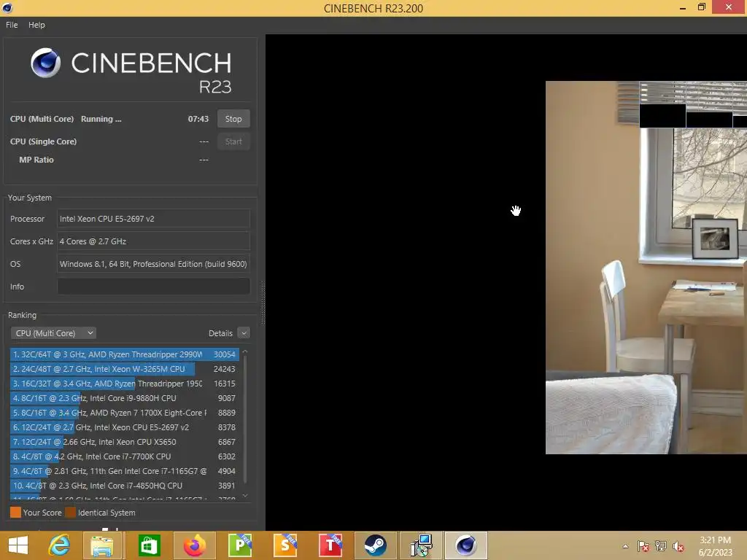
Task: Click the brown Identical System color swatch
Action: 71,513
